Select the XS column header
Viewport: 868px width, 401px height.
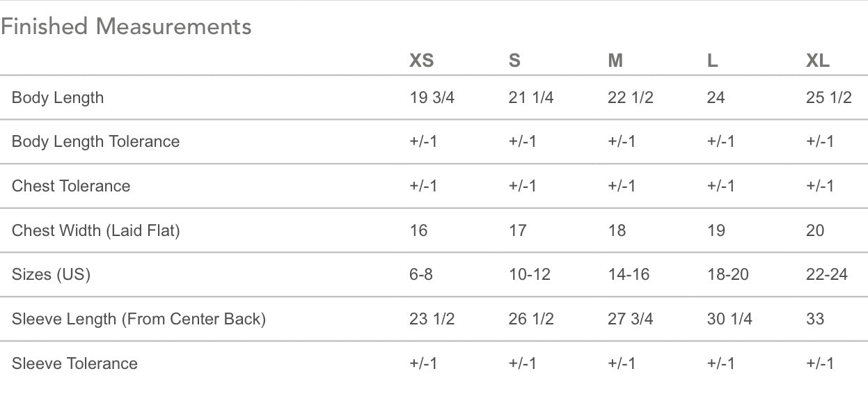[x=421, y=61]
